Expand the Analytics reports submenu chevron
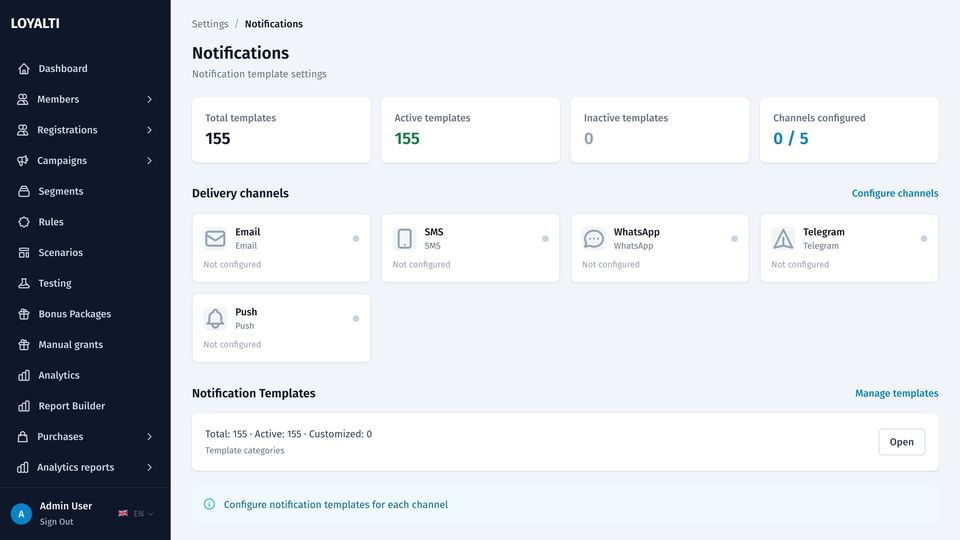 tap(149, 467)
